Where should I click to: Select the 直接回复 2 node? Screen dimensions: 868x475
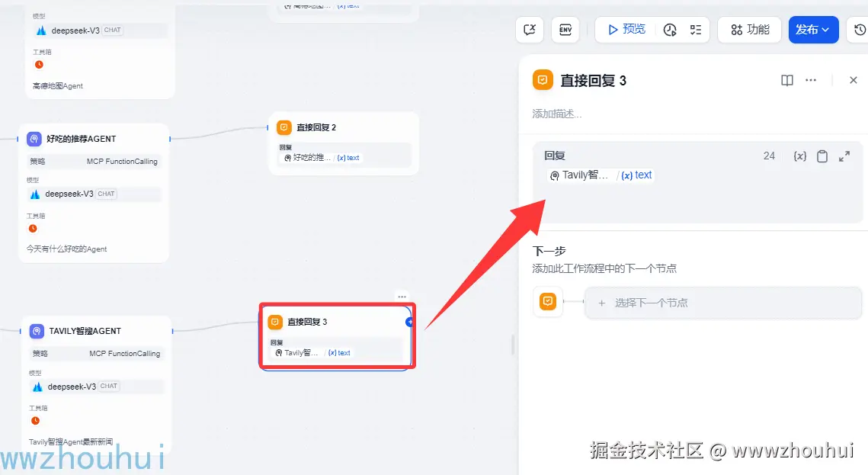click(x=343, y=143)
